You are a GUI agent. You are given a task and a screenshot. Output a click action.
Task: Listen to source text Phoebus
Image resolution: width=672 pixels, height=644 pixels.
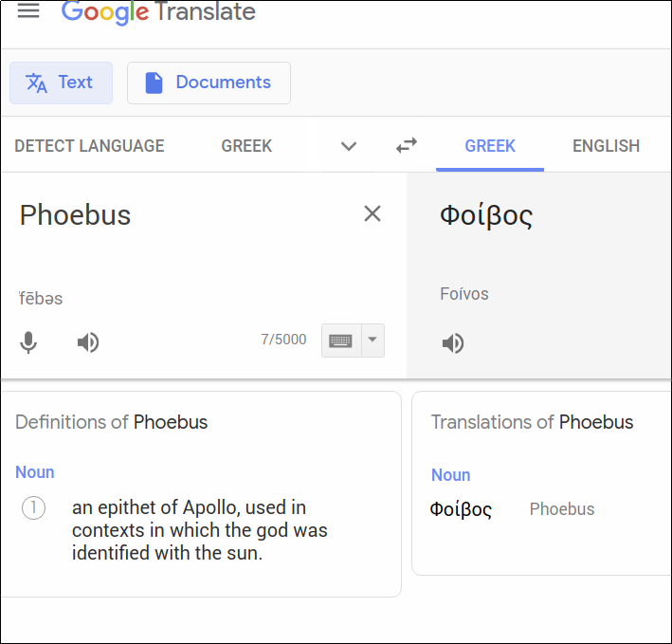[88, 342]
